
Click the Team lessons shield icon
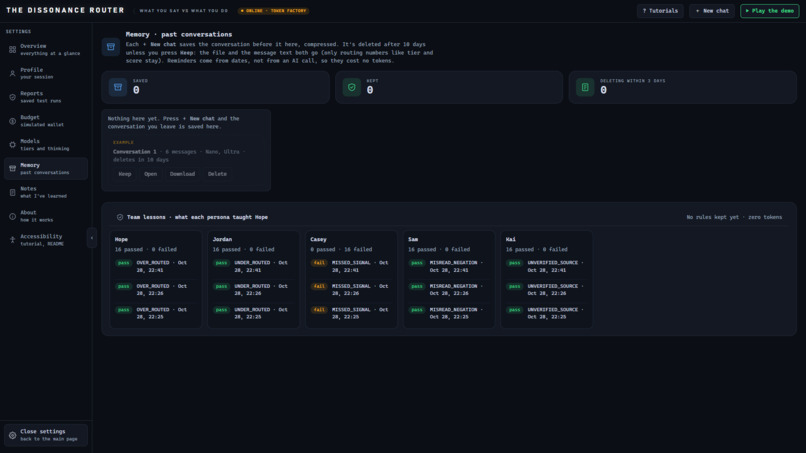coord(120,217)
